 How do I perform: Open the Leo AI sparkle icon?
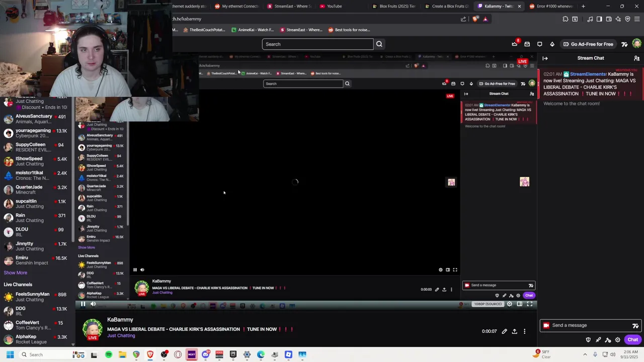click(x=618, y=19)
